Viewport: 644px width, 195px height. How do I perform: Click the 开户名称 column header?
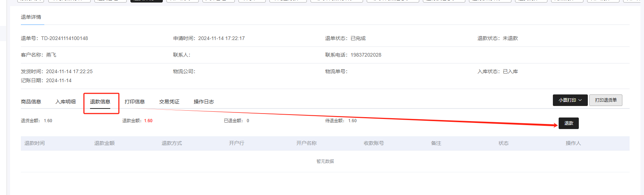click(307, 143)
